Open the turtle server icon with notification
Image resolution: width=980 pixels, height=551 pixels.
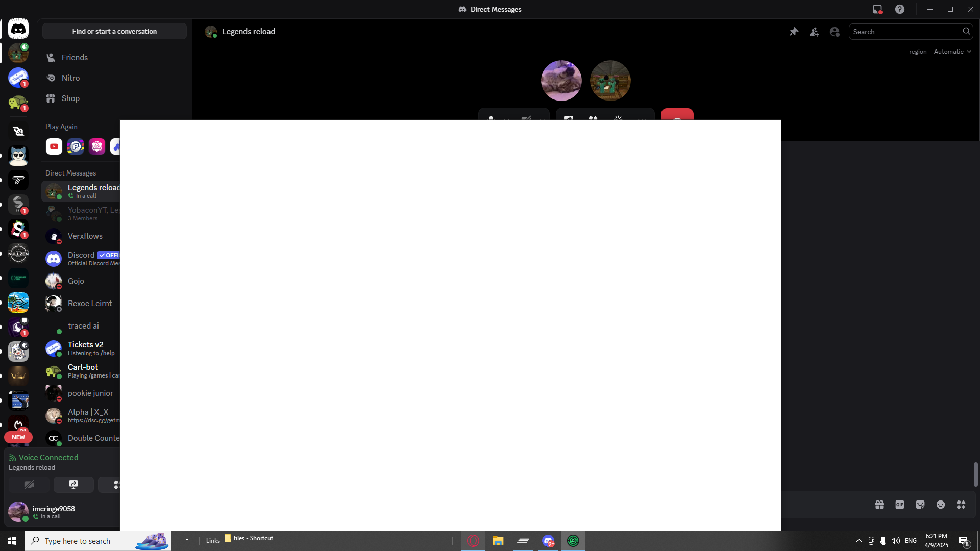[x=18, y=103]
